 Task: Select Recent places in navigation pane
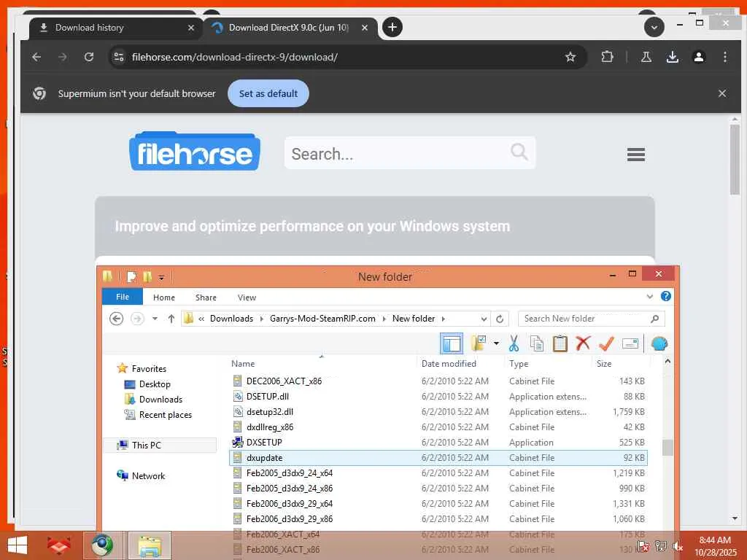[166, 415]
